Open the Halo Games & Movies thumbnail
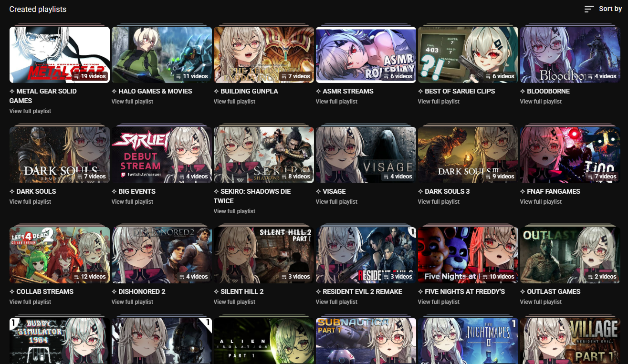This screenshot has height=364, width=628. pyautogui.click(x=162, y=55)
